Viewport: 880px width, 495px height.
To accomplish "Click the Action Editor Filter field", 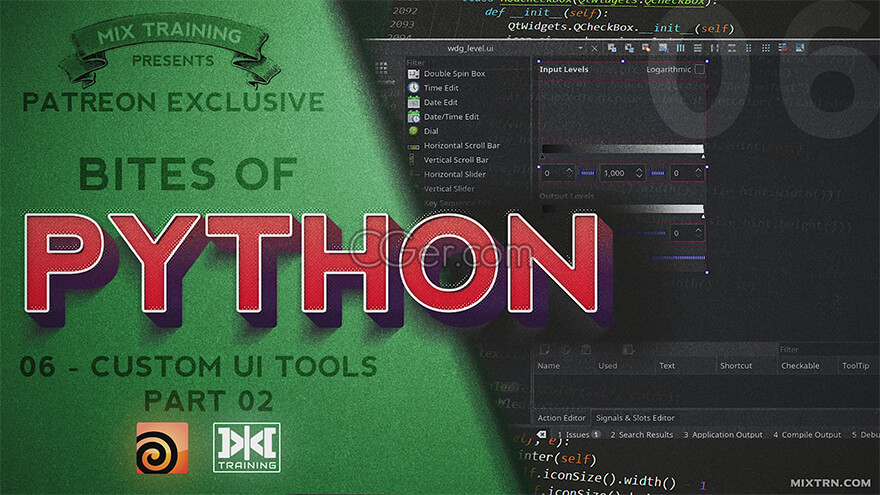I will [x=828, y=350].
